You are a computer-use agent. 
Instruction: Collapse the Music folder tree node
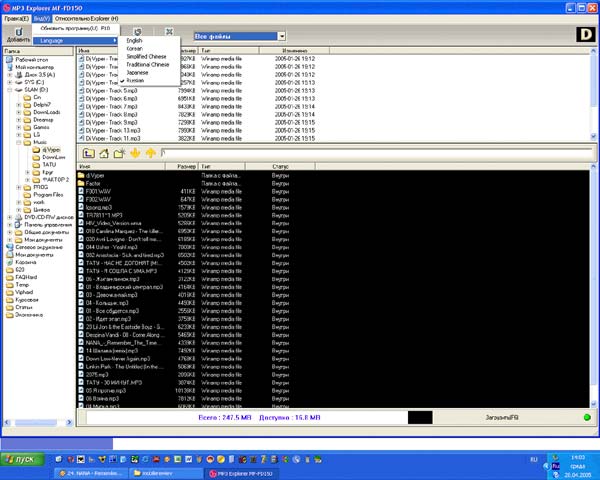tap(18, 142)
